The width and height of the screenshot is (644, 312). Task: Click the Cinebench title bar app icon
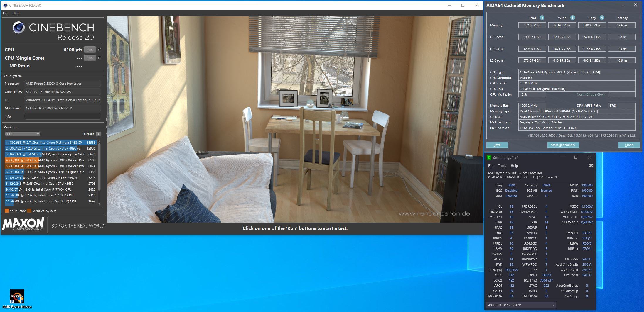click(x=5, y=5)
